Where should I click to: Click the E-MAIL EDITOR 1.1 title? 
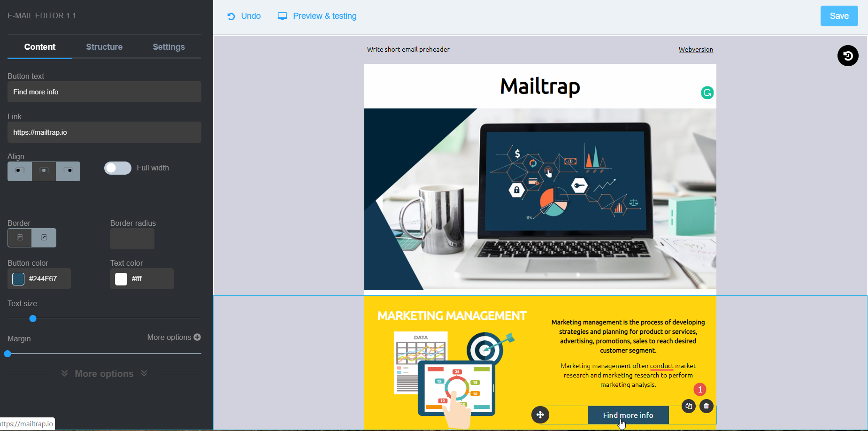coord(42,15)
